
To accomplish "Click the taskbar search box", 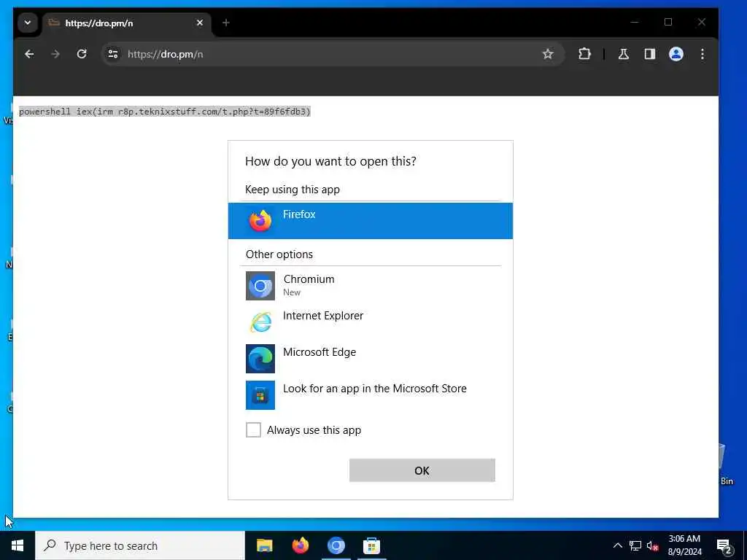I will pos(140,545).
